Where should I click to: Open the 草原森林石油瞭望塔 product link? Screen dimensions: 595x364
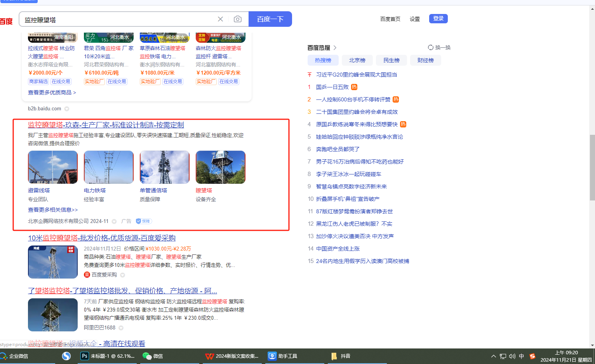[x=163, y=52]
